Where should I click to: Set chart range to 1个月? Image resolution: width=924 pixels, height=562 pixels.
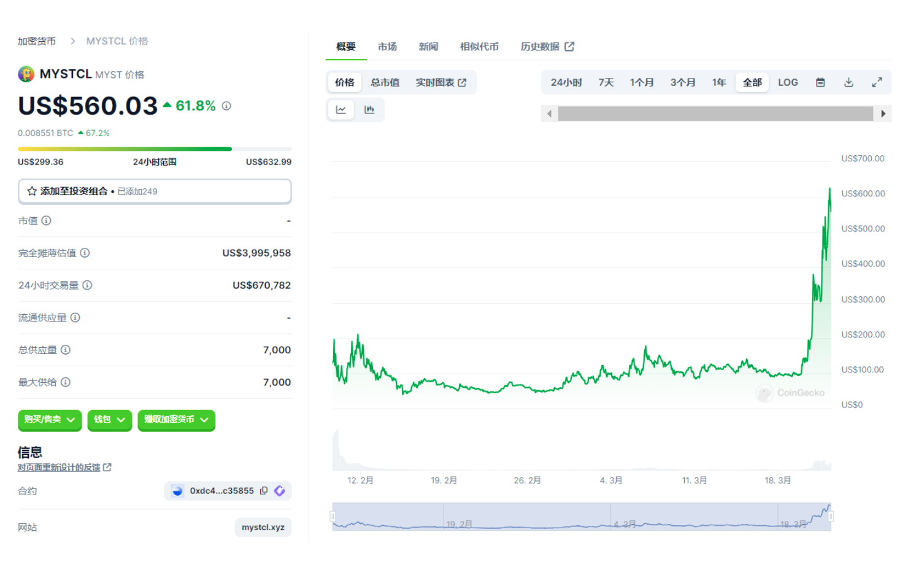[642, 82]
